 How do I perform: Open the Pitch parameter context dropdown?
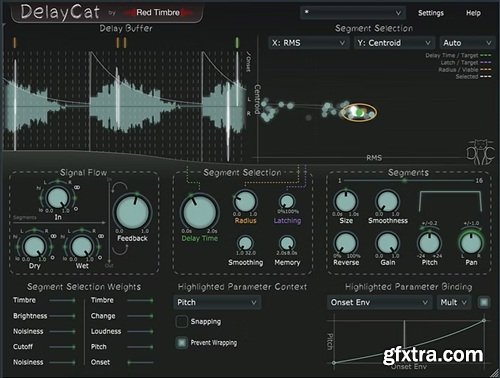tap(217, 302)
